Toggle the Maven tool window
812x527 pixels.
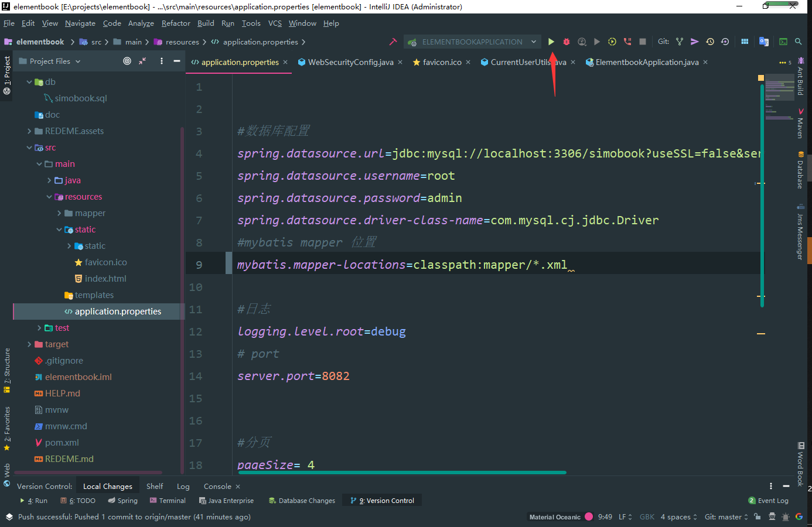pyautogui.click(x=800, y=123)
